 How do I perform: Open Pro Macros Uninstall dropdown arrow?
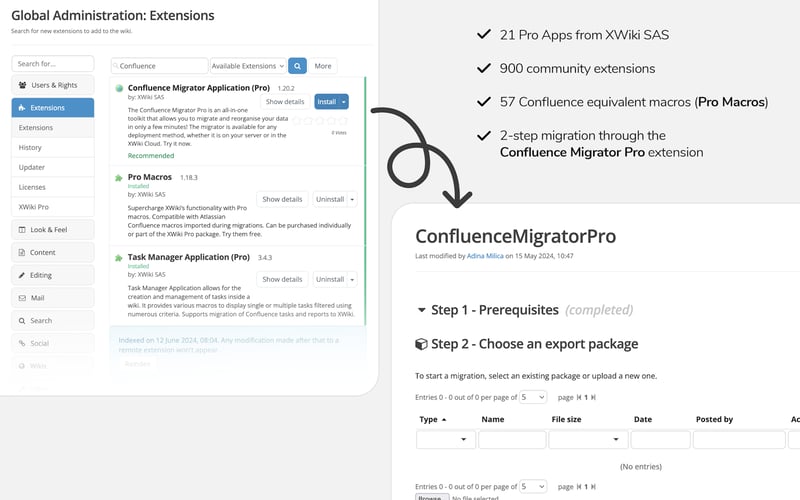352,199
